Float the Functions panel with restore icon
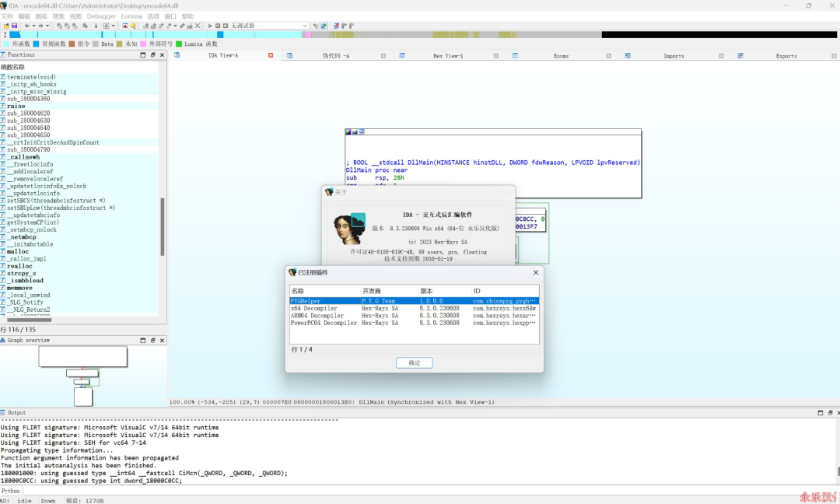Image resolution: width=840 pixels, height=504 pixels. pyautogui.click(x=152, y=55)
